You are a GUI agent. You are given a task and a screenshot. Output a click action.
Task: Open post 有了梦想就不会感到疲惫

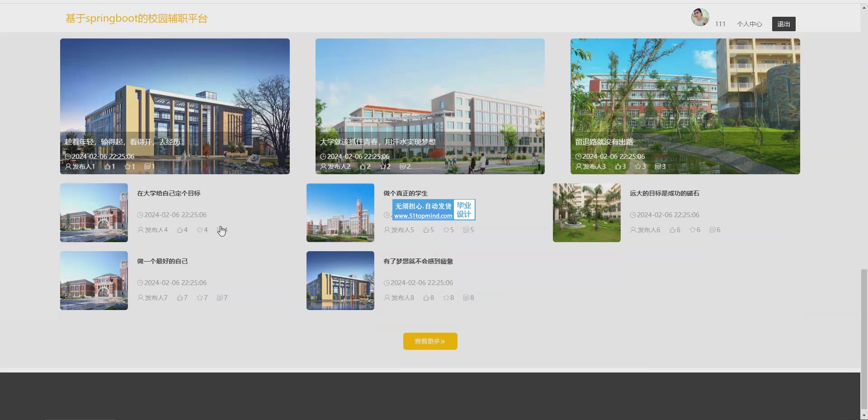coord(418,261)
